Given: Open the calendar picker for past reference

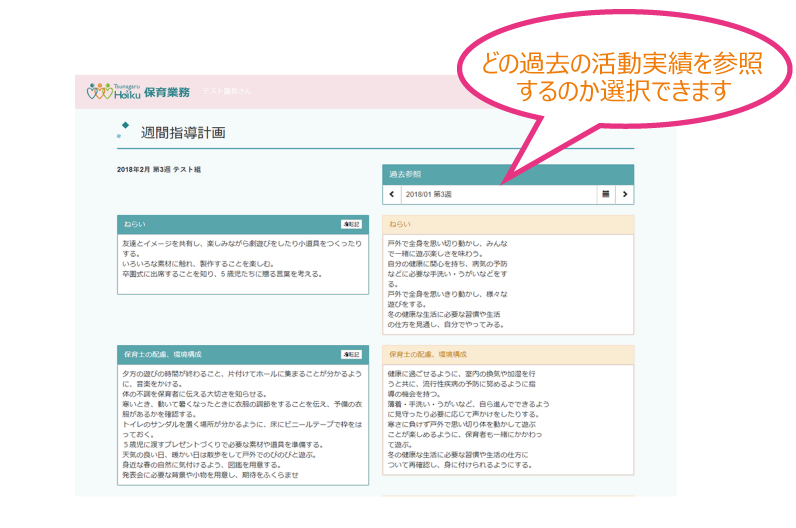Looking at the screenshot, I should point(605,194).
